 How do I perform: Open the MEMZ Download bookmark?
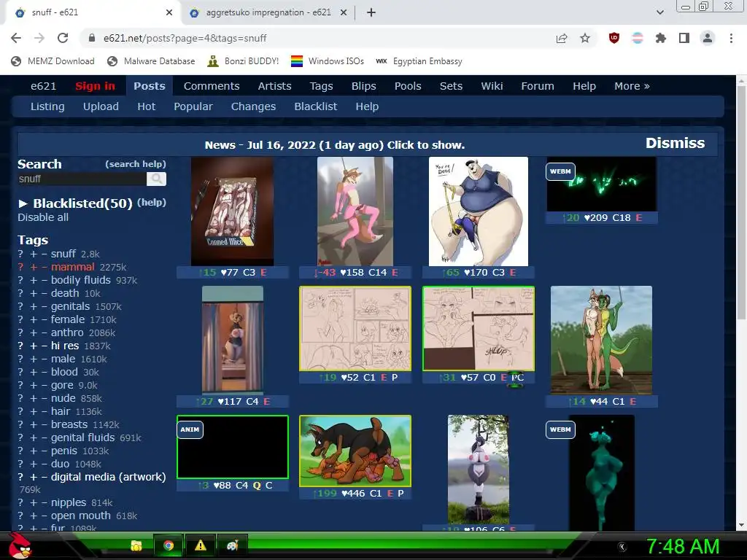pyautogui.click(x=53, y=61)
